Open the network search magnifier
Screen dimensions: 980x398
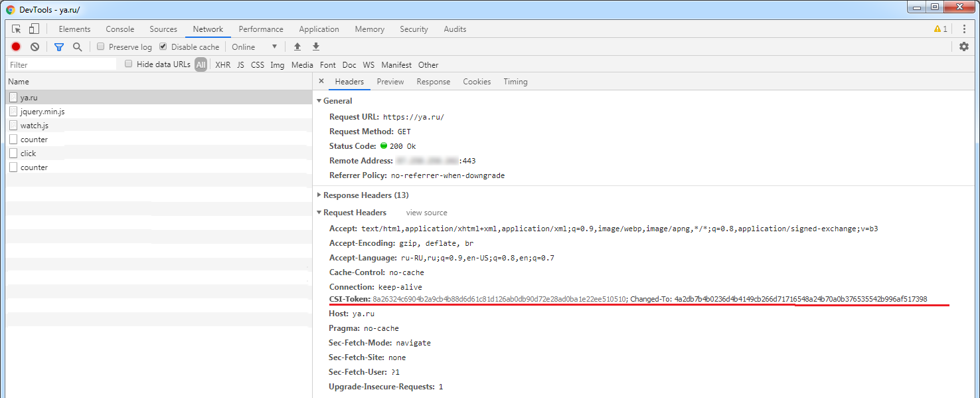(x=77, y=47)
